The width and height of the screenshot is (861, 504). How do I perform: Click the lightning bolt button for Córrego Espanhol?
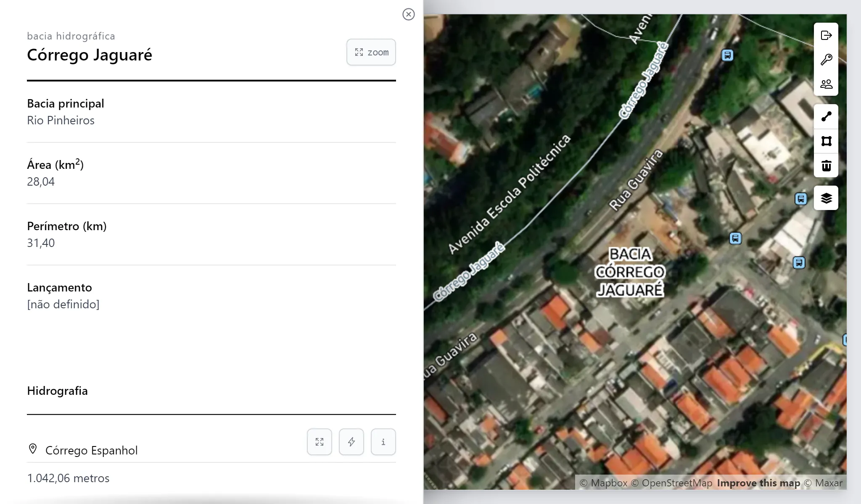point(351,442)
